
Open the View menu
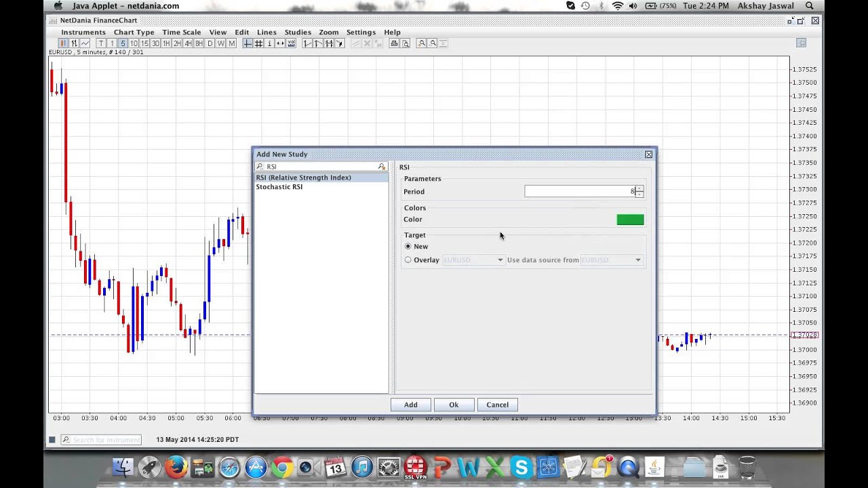(218, 32)
